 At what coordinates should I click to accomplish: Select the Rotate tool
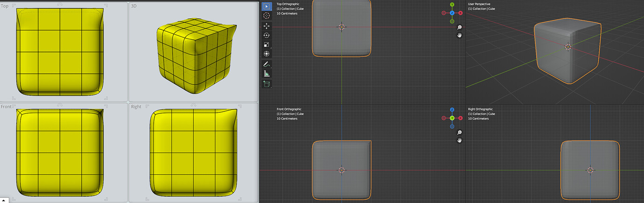[x=266, y=35]
